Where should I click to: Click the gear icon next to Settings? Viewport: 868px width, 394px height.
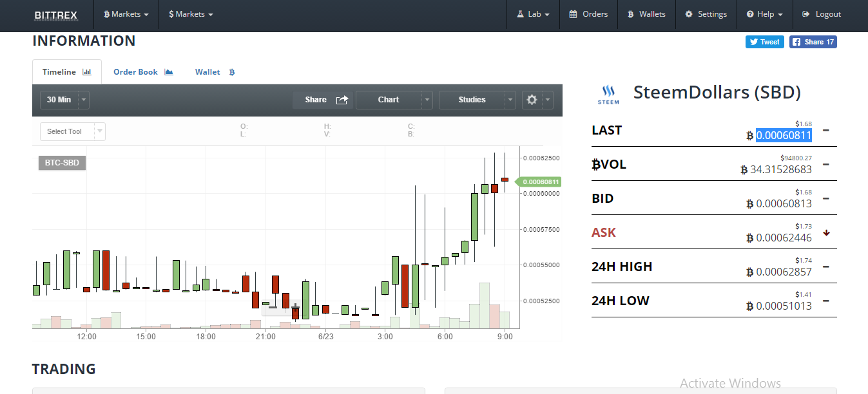(689, 14)
